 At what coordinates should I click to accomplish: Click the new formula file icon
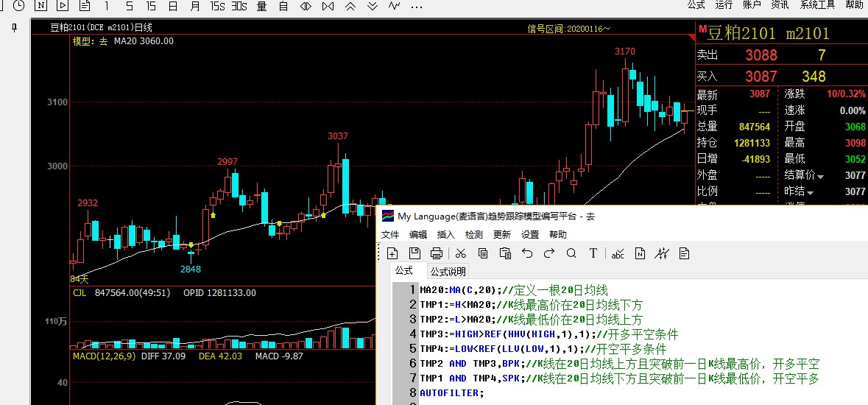[x=393, y=253]
